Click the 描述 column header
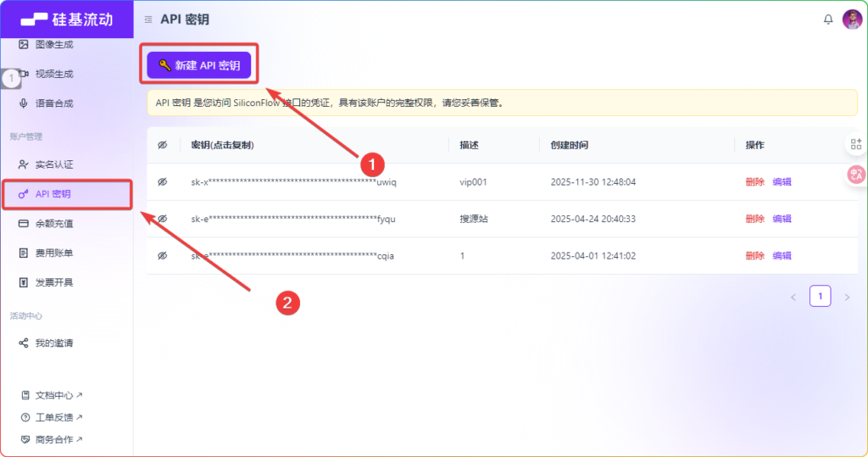 469,145
